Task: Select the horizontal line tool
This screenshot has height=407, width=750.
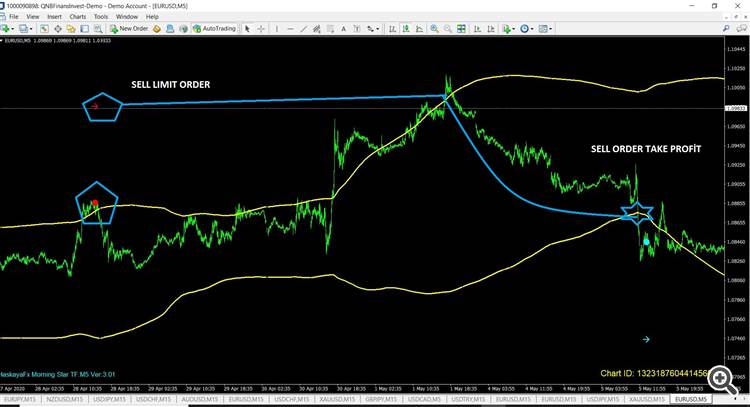Action: (x=290, y=29)
